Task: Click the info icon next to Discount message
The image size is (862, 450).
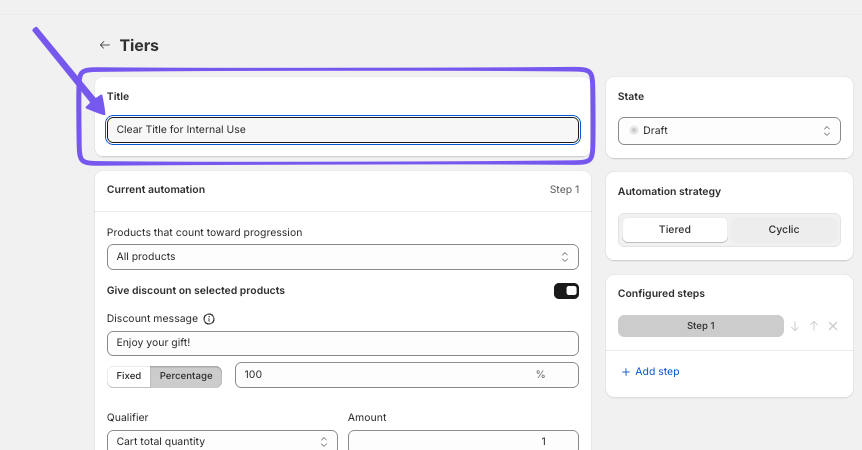Action: click(x=209, y=319)
